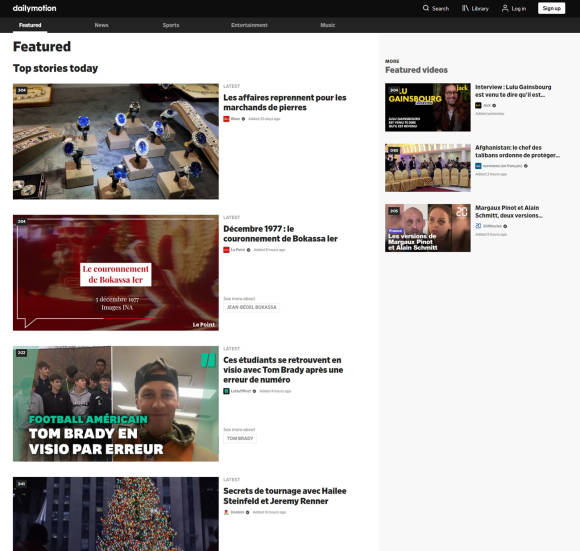Click the TOM BRADY tag
This screenshot has height=551, width=580.
(240, 438)
